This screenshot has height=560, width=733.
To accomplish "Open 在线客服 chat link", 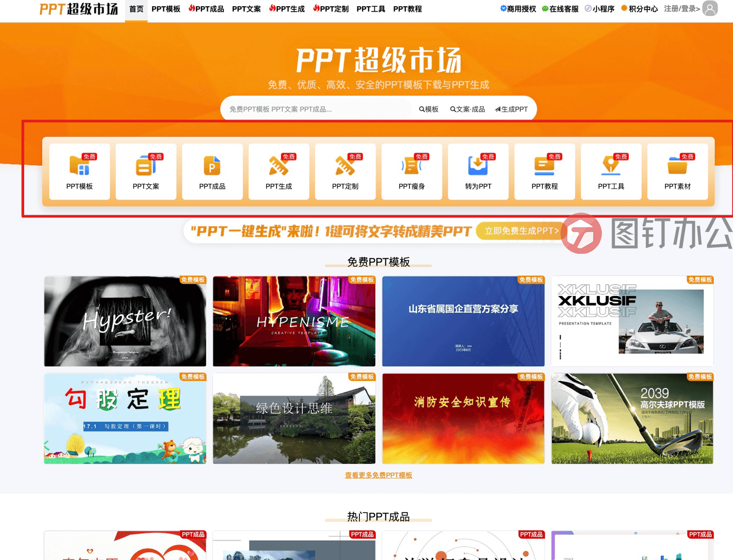I will coord(560,9).
